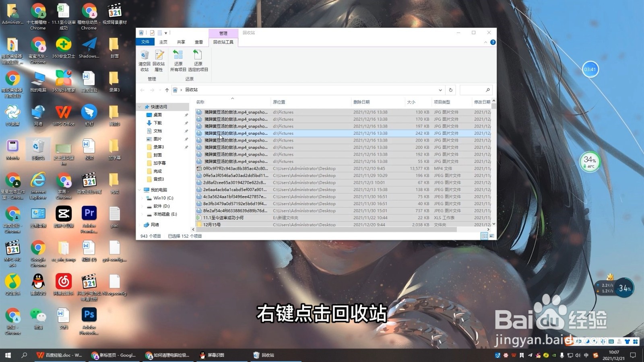The width and height of the screenshot is (644, 362).
Task: Open the 文件 menu
Action: click(146, 41)
